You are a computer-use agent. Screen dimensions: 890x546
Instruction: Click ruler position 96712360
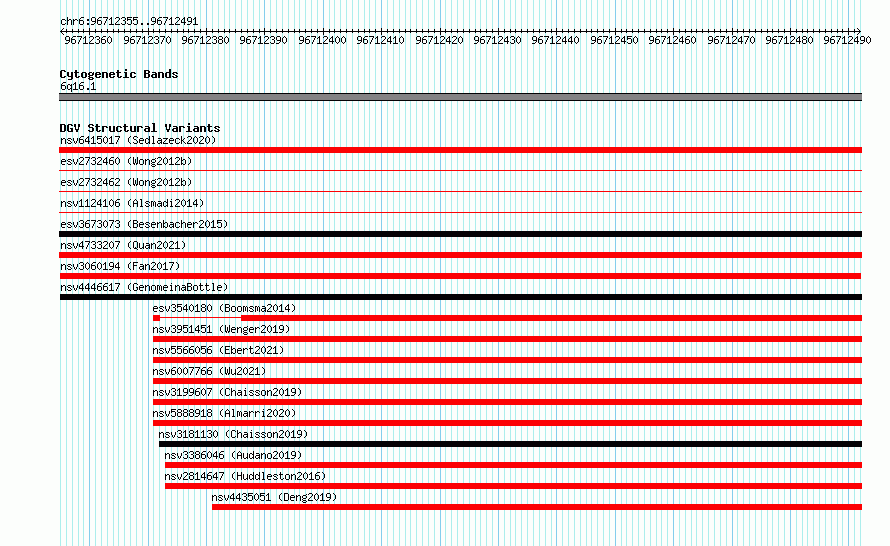(x=89, y=40)
